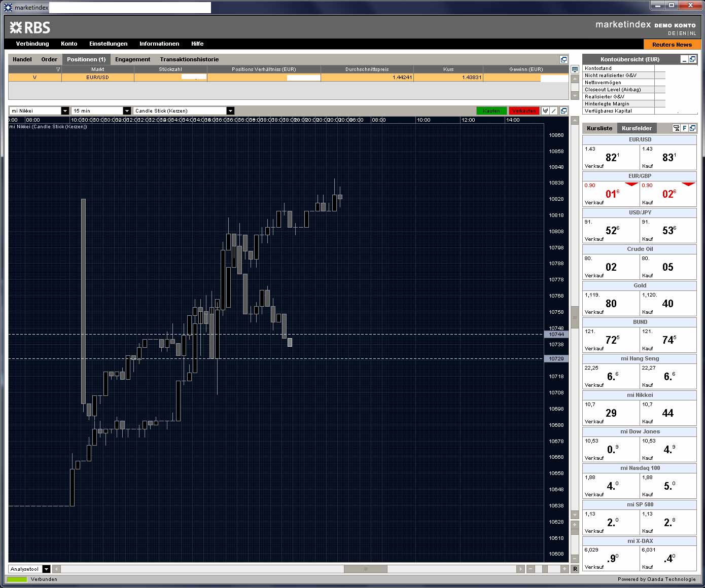Pop out the Kontoübersicht panel

click(692, 59)
